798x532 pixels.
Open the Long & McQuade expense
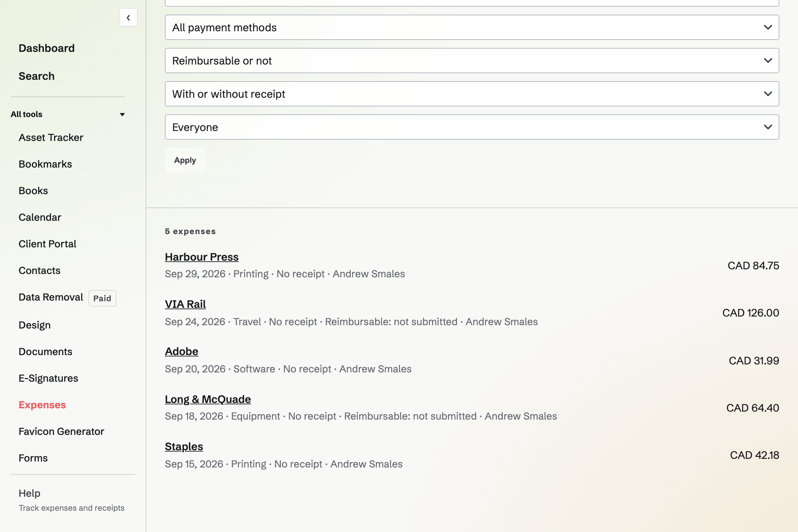click(x=207, y=399)
